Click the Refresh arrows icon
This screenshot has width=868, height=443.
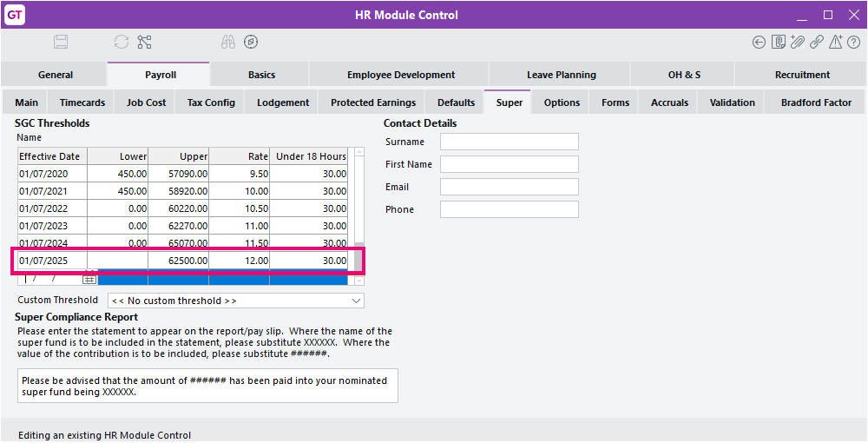coord(122,42)
